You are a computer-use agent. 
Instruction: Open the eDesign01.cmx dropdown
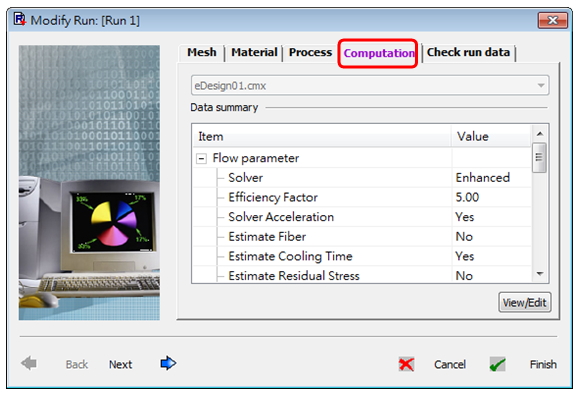click(370, 85)
